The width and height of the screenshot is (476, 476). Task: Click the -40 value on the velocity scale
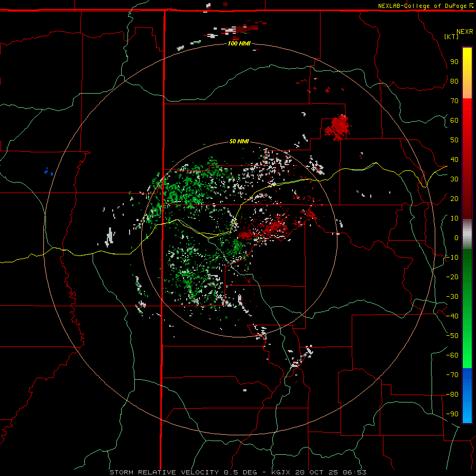[x=452, y=316]
